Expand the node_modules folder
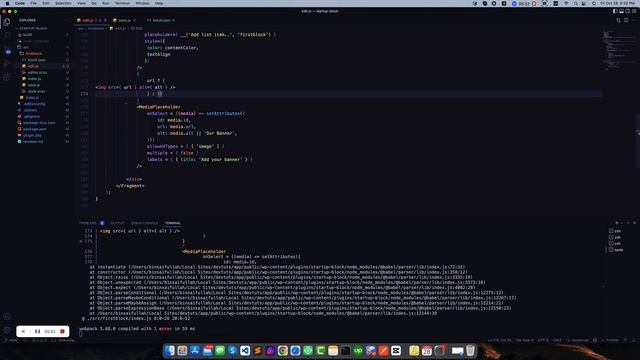The height and width of the screenshot is (360, 640). [x=36, y=41]
